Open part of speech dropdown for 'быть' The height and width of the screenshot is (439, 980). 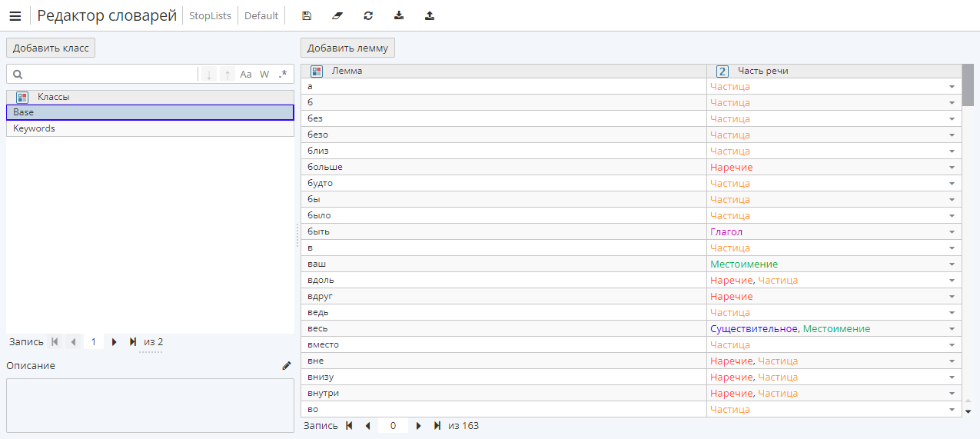point(952,232)
